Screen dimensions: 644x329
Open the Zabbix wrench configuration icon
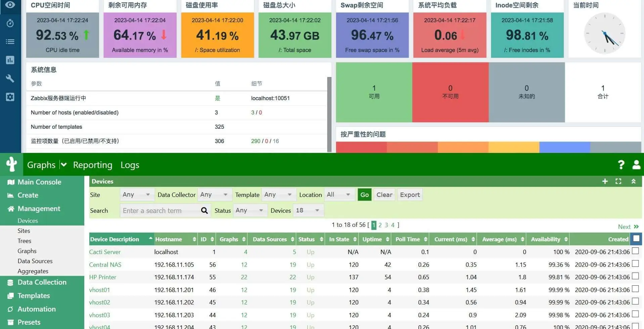coord(10,79)
